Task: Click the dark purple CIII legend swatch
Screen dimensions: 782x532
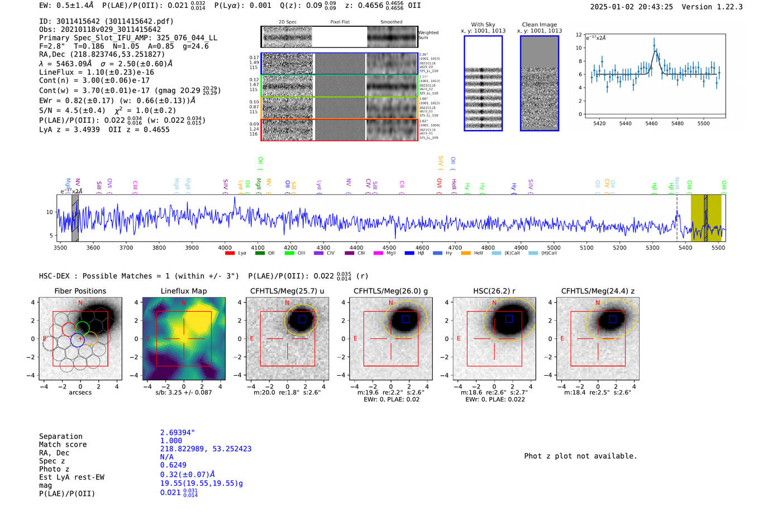Action: (x=349, y=253)
